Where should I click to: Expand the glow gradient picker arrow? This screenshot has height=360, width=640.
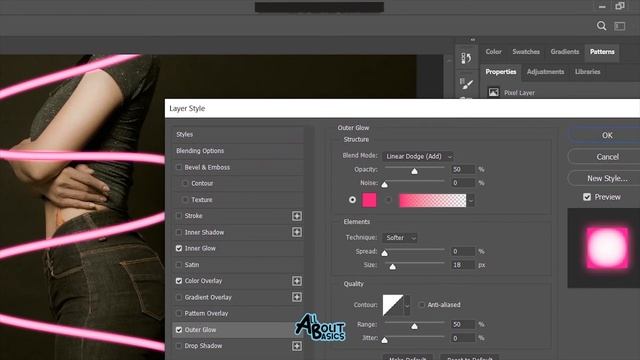point(471,200)
